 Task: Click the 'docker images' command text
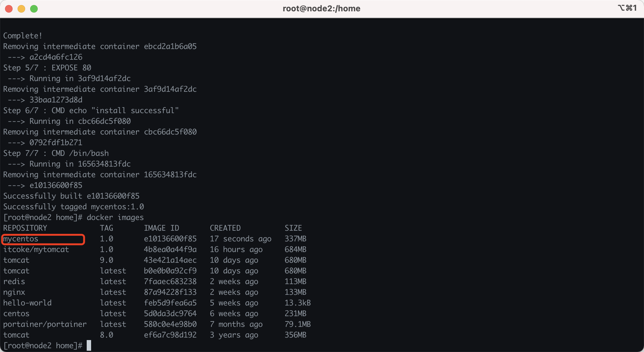tap(115, 217)
